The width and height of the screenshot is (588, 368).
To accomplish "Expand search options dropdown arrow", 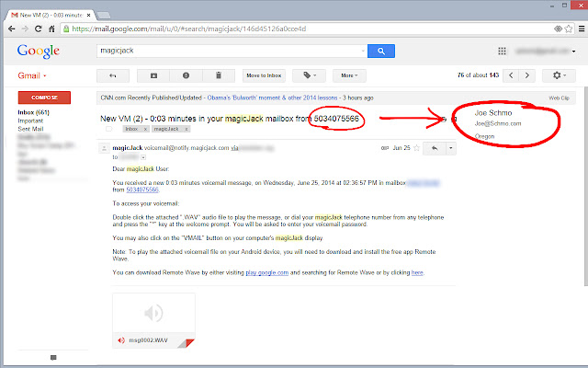I will [x=363, y=52].
